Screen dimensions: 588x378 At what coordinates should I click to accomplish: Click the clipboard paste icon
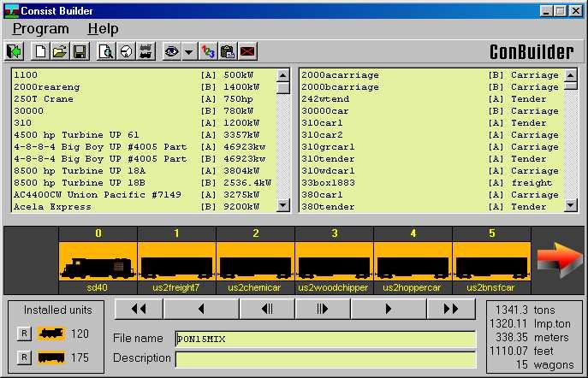pyautogui.click(x=228, y=51)
